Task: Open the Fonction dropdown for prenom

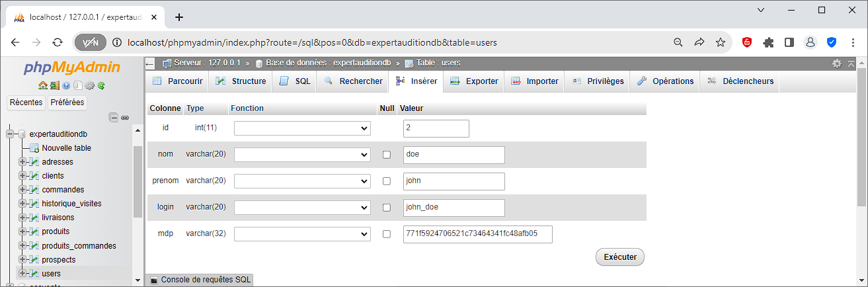Action: (302, 181)
